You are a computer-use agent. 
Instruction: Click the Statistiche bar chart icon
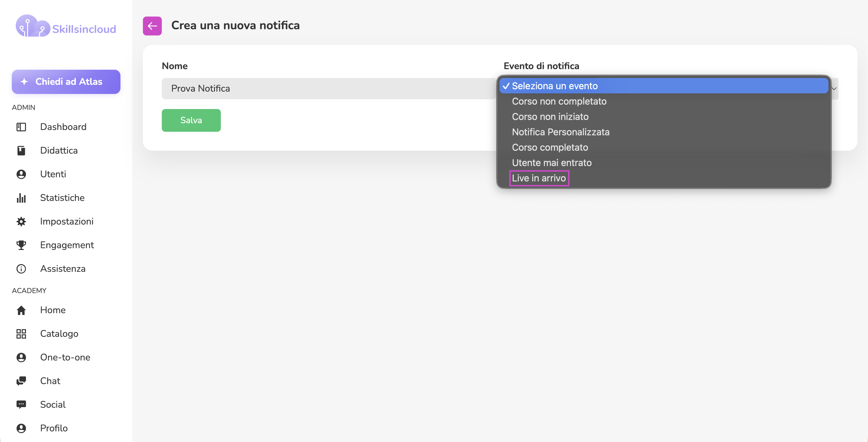(x=21, y=198)
